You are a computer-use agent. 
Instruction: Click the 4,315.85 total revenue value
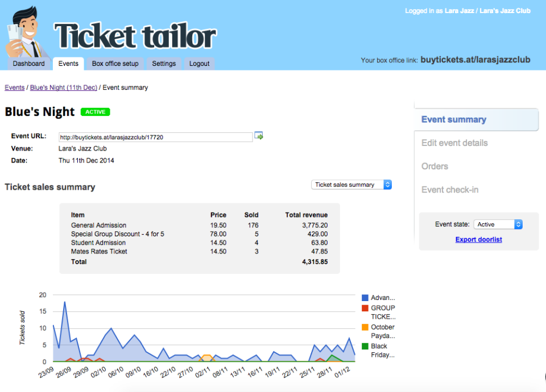[315, 262]
